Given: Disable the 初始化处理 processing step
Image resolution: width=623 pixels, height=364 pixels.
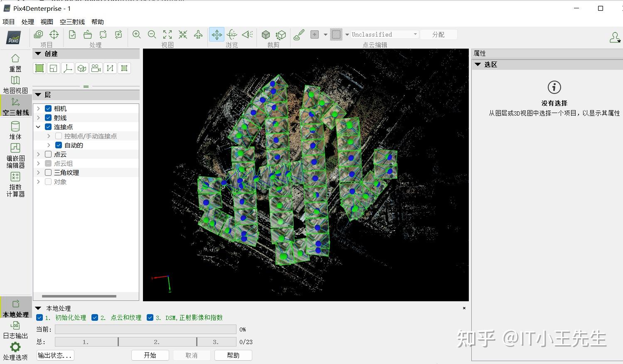Looking at the screenshot, I should pyautogui.click(x=39, y=317).
